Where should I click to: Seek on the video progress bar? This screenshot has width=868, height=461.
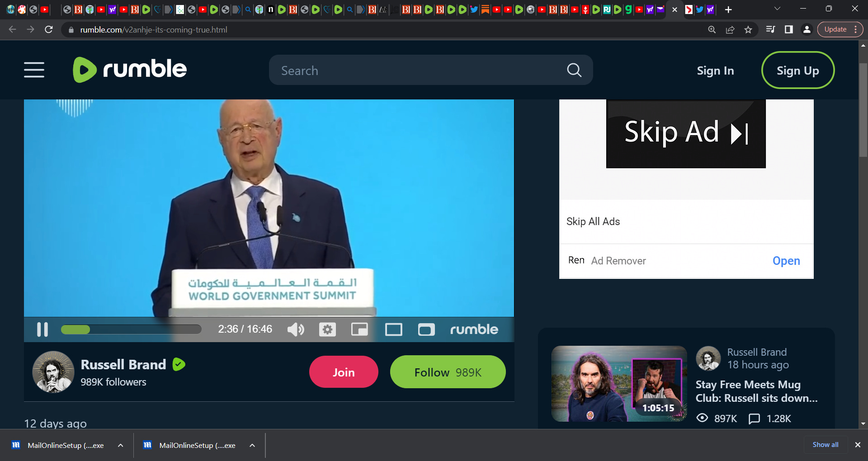point(131,329)
